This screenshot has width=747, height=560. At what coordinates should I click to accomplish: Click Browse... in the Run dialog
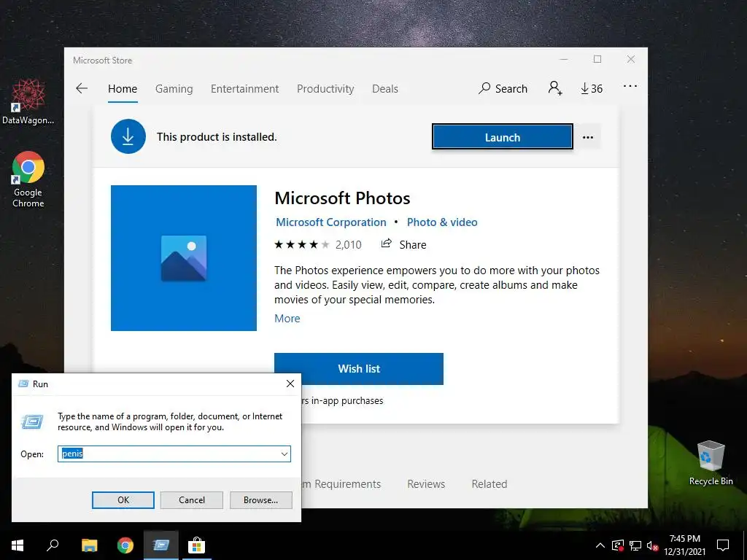(260, 500)
